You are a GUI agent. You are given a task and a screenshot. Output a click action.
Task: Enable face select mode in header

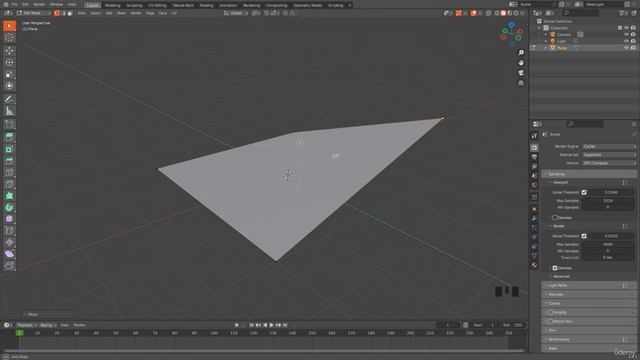click(70, 13)
